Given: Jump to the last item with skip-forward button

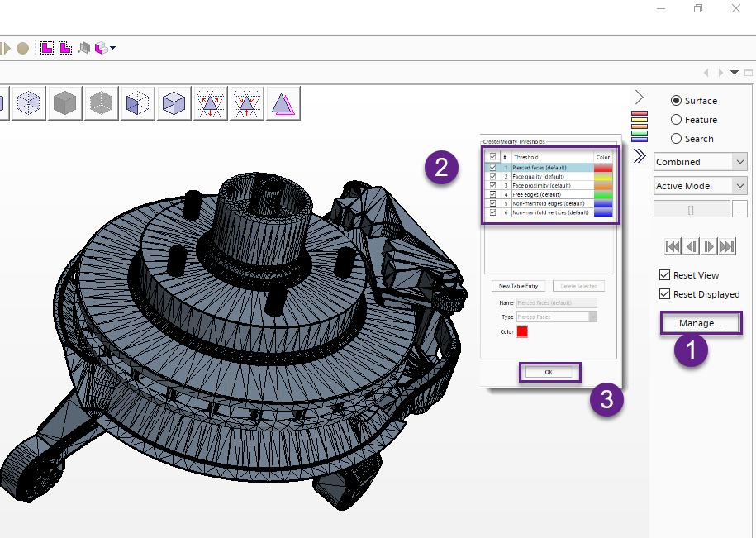Looking at the screenshot, I should tap(726, 246).
